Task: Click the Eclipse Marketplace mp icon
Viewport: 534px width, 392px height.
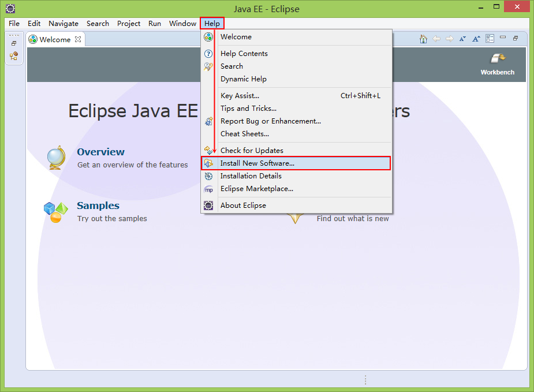Action: pyautogui.click(x=208, y=189)
